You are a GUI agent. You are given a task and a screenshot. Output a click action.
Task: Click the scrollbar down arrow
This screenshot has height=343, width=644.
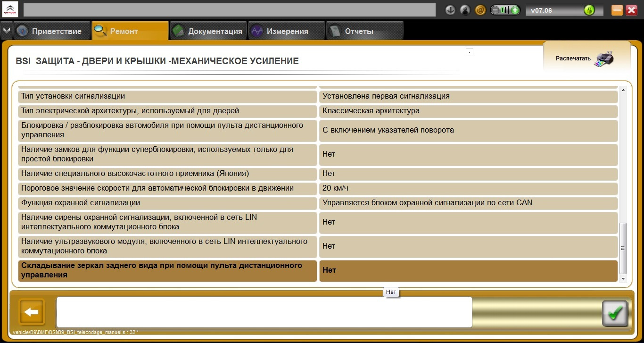(623, 279)
